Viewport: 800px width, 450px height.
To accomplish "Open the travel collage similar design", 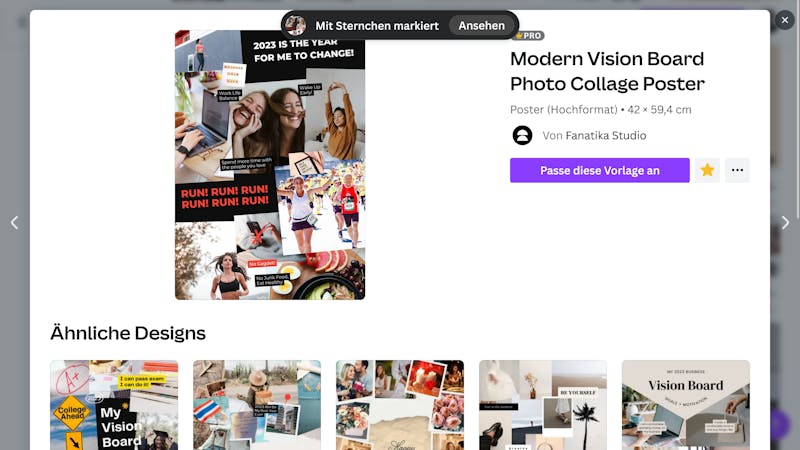I will point(257,405).
